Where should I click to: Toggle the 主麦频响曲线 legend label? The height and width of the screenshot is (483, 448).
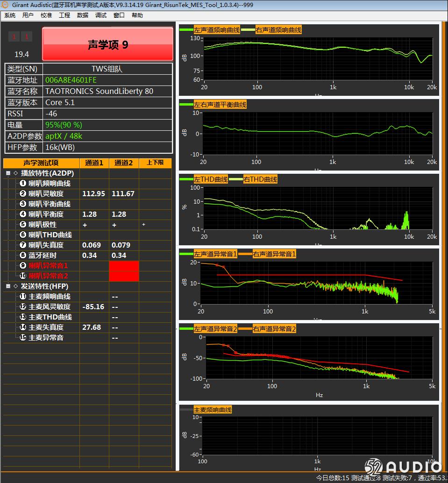pyautogui.click(x=212, y=409)
